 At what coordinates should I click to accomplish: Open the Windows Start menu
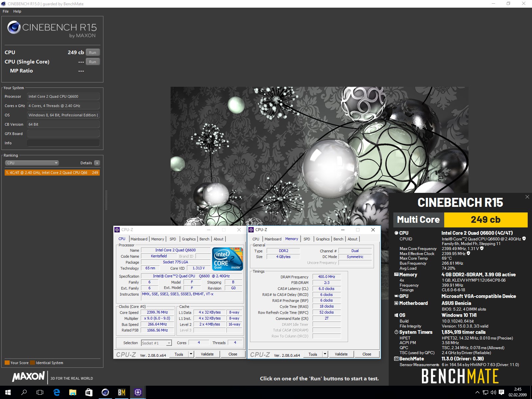pyautogui.click(x=8, y=392)
